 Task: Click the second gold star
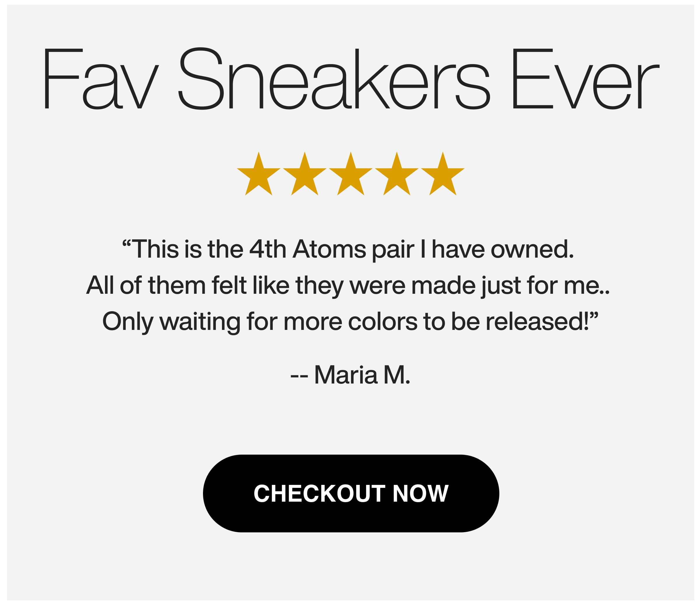click(x=305, y=174)
